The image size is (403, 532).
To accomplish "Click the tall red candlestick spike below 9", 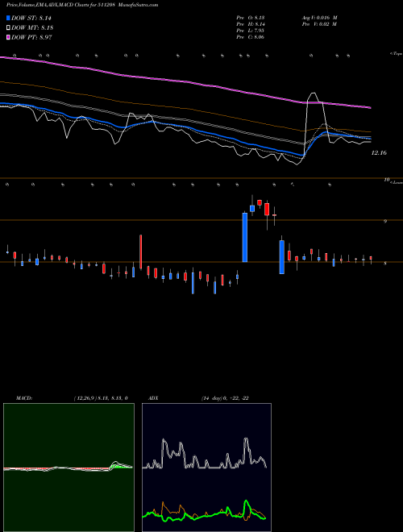I will pos(140,251).
